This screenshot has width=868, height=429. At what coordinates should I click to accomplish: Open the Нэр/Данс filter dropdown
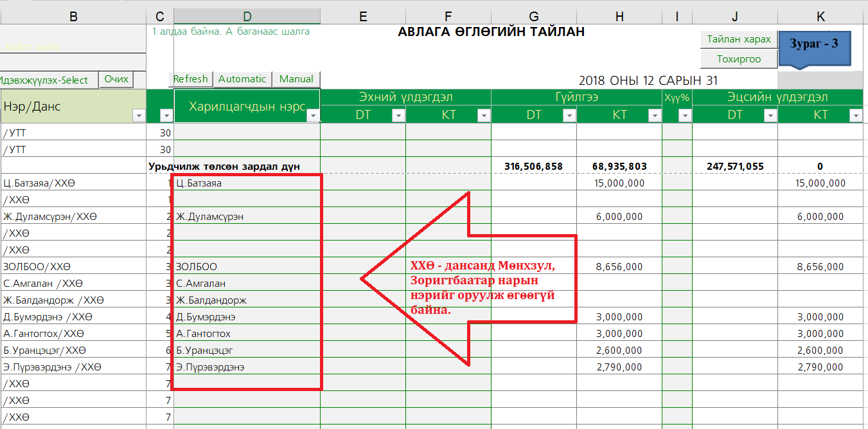click(x=138, y=115)
